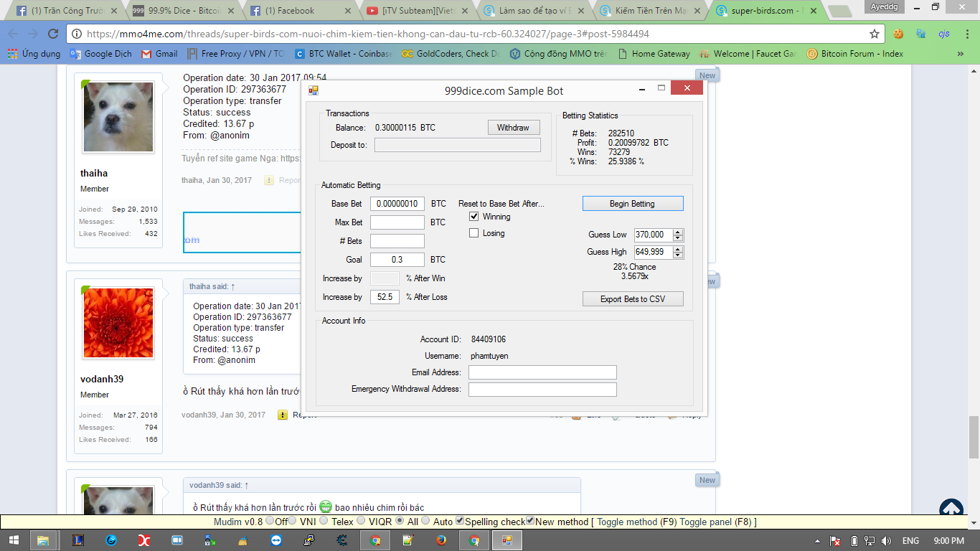Select the Mudim Telex radio button
This screenshot has width=980, height=551.
(324, 521)
